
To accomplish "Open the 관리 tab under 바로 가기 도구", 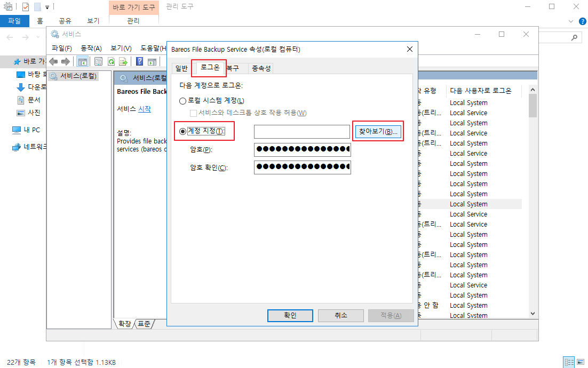I will 133,21.
